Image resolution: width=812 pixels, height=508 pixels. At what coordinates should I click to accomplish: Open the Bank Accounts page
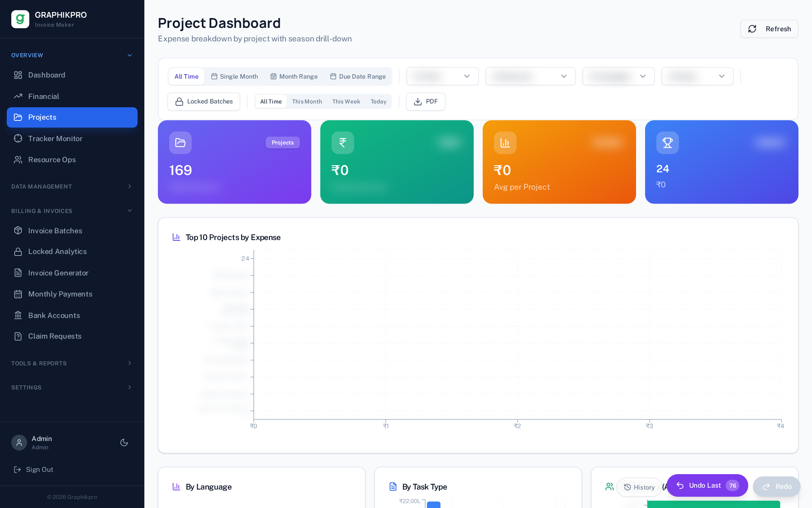pos(72,315)
